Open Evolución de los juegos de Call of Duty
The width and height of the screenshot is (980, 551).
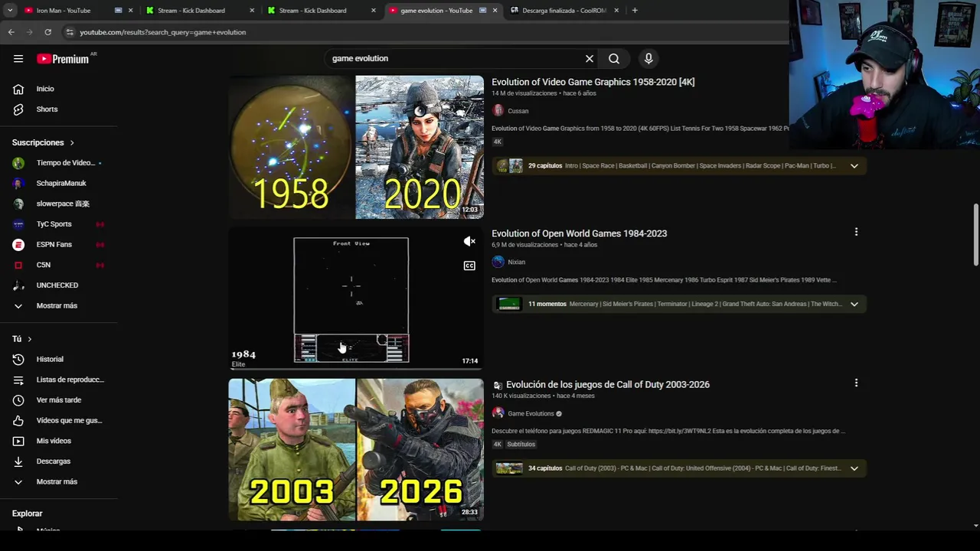608,384
